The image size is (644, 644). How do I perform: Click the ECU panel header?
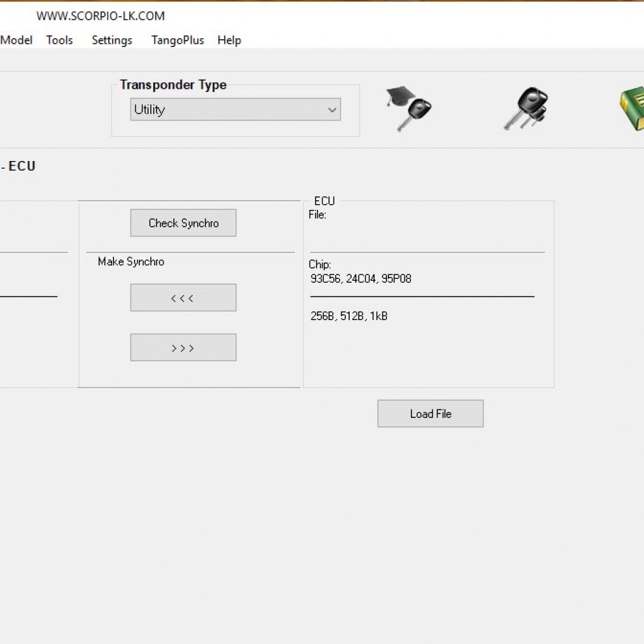point(323,200)
